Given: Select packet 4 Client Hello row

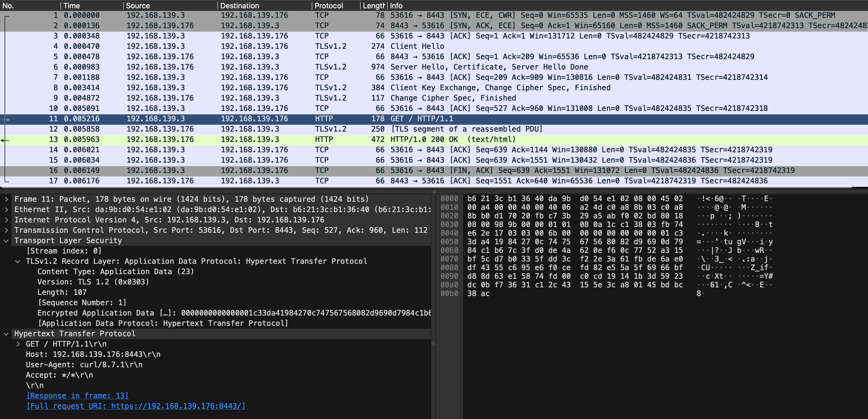Looking at the screenshot, I should tap(417, 46).
